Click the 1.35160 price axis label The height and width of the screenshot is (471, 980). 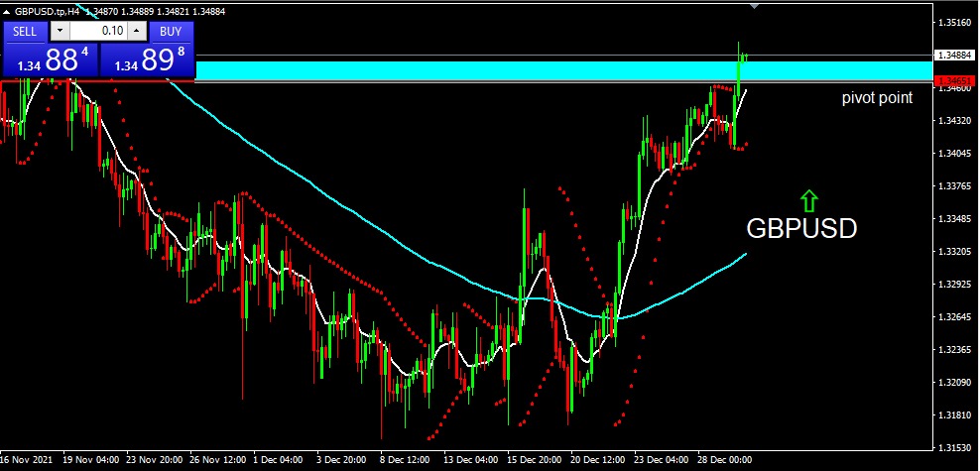pyautogui.click(x=954, y=23)
